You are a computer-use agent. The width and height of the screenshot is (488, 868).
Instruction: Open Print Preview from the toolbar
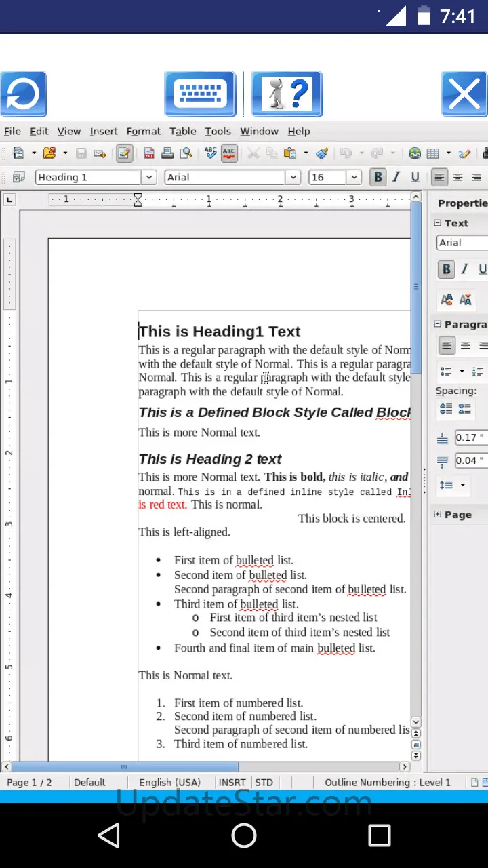coord(186,153)
